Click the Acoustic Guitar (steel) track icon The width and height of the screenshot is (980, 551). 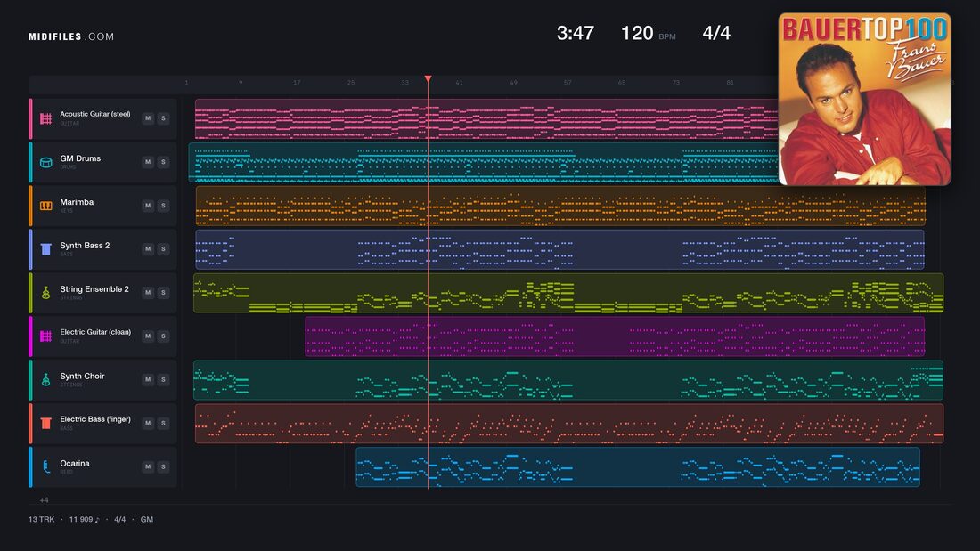[45, 118]
